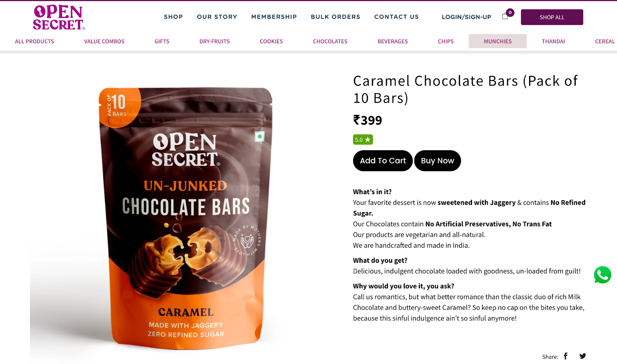Click the green 5.0 star rating badge
This screenshot has height=364, width=617.
click(363, 139)
